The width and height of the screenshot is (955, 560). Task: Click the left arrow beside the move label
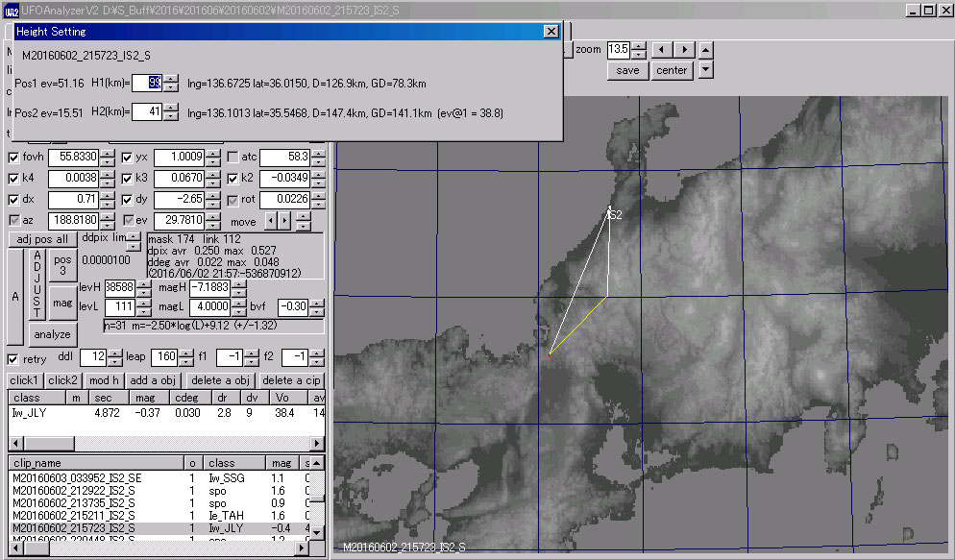(271, 221)
